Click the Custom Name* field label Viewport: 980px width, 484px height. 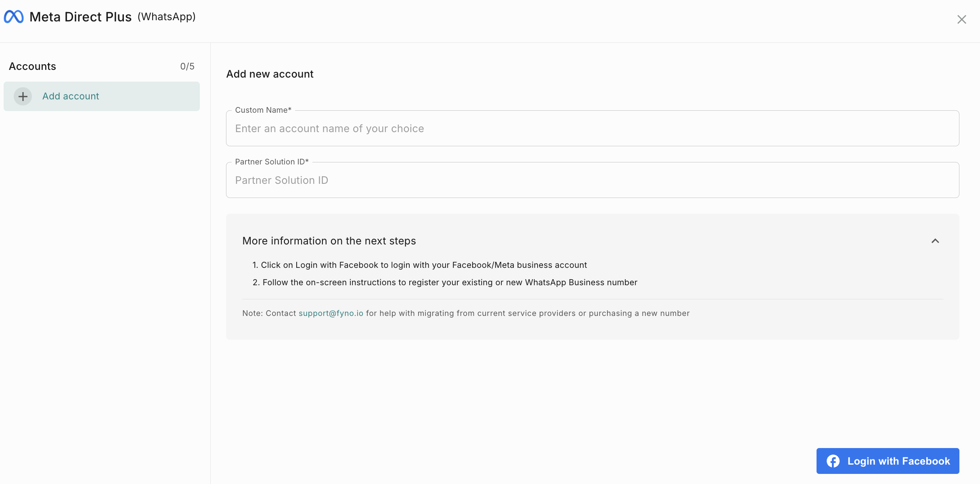(263, 110)
